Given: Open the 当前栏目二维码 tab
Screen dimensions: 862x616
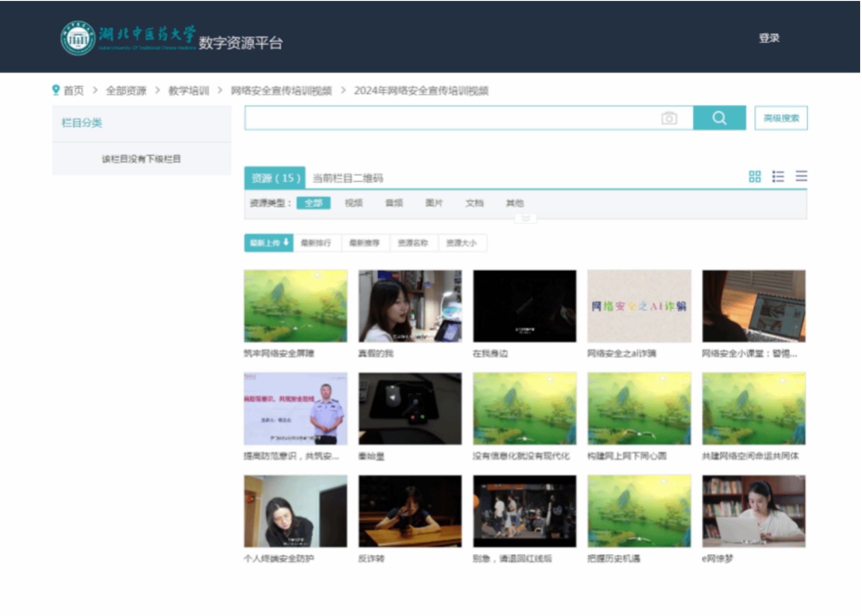Looking at the screenshot, I should pyautogui.click(x=347, y=178).
